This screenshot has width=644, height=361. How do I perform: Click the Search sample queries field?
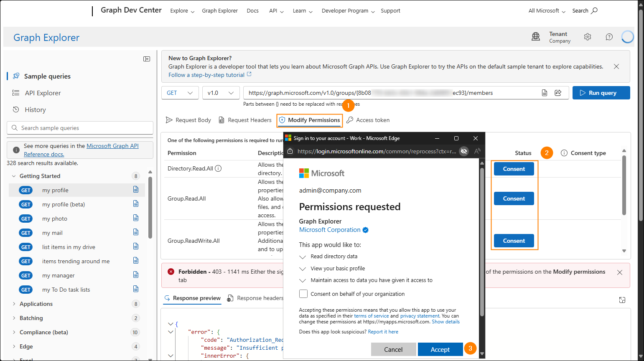click(80, 128)
